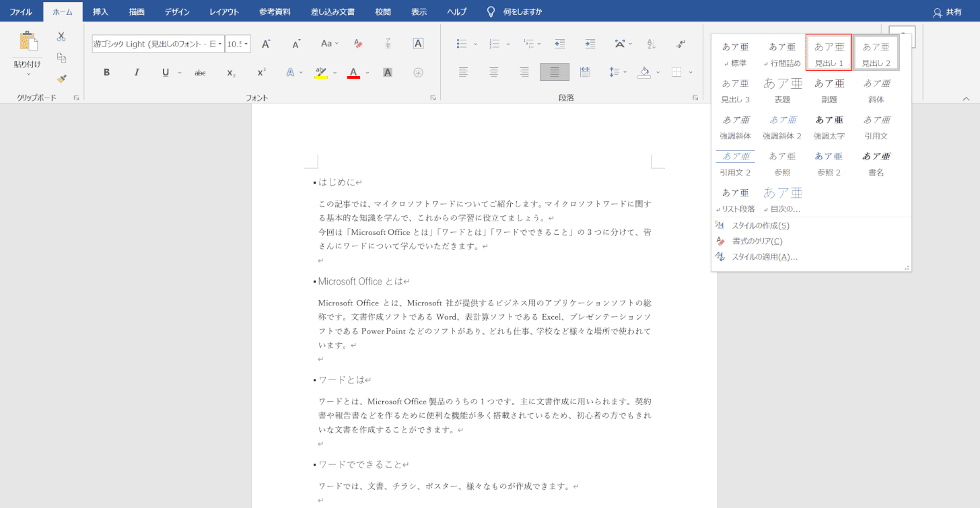Click the bullet list icon

click(462, 44)
